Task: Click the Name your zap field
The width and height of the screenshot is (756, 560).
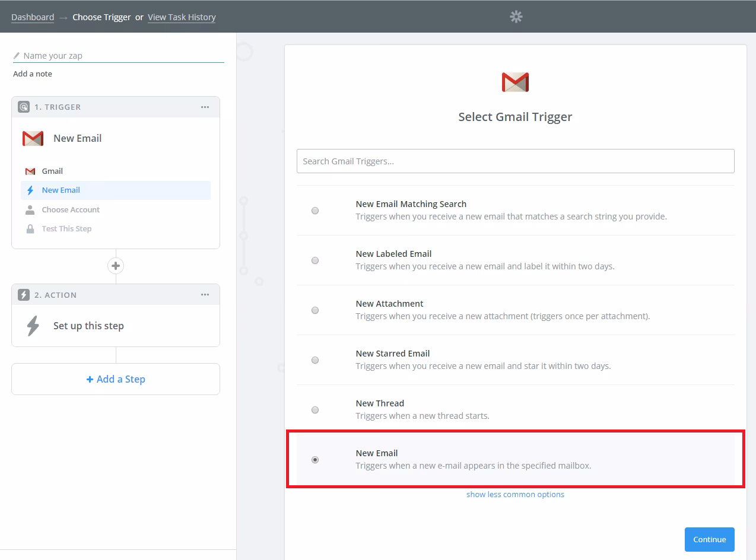Action: tap(119, 56)
